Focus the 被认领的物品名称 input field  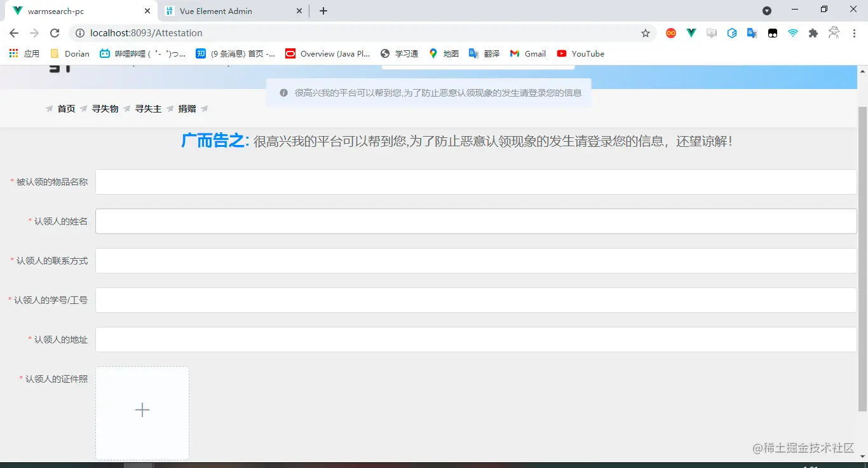point(476,182)
